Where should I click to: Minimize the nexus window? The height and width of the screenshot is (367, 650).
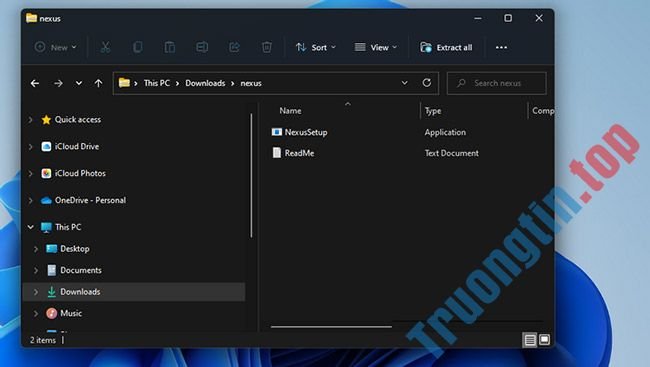pyautogui.click(x=478, y=18)
